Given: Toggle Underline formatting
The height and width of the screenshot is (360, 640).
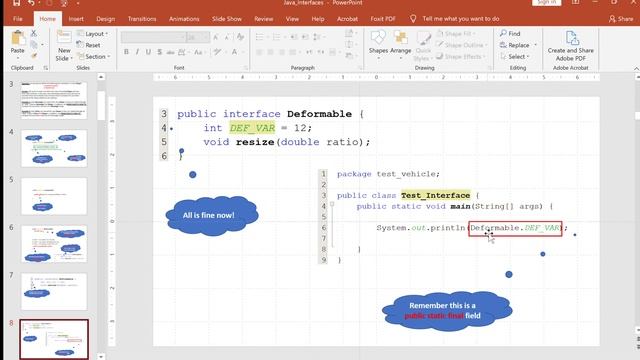Looking at the screenshot, I should tap(148, 52).
